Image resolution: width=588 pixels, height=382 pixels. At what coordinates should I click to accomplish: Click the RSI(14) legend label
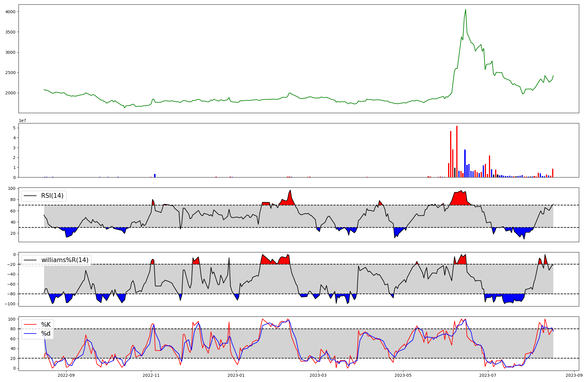tap(52, 196)
